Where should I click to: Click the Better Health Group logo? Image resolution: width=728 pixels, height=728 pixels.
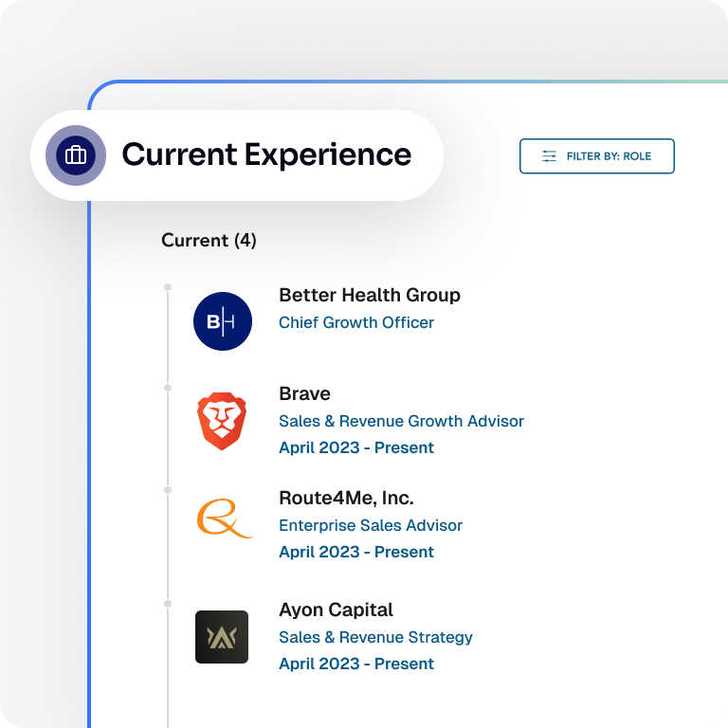(222, 322)
